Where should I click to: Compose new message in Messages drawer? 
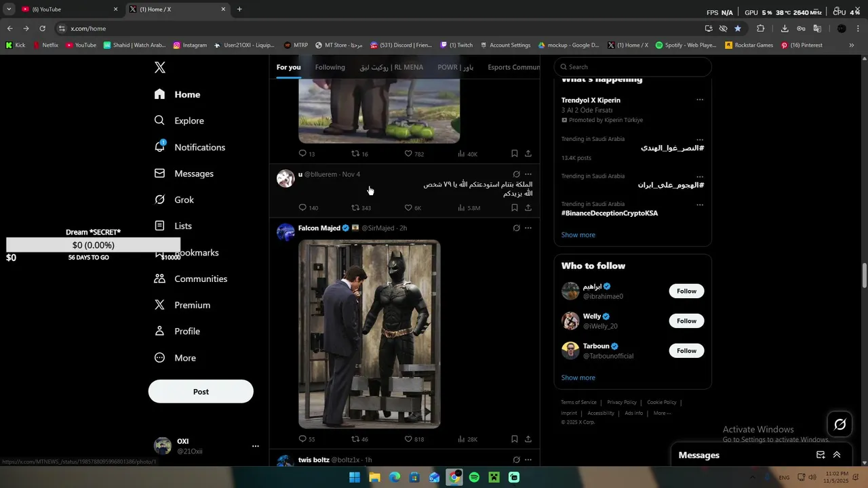click(821, 455)
